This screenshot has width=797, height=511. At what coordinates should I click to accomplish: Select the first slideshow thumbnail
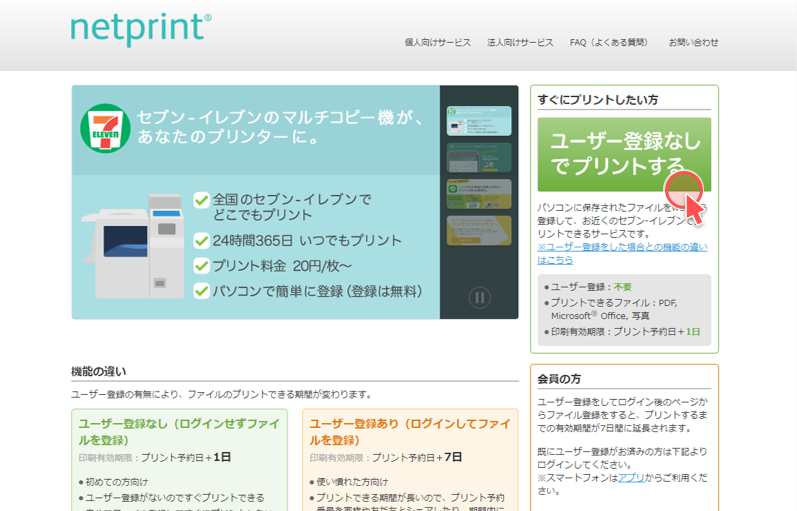pyautogui.click(x=479, y=121)
